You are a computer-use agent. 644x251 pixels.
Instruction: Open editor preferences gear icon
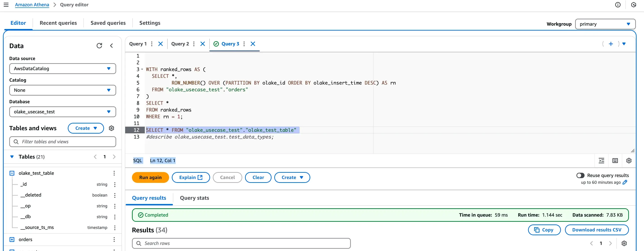[629, 161]
